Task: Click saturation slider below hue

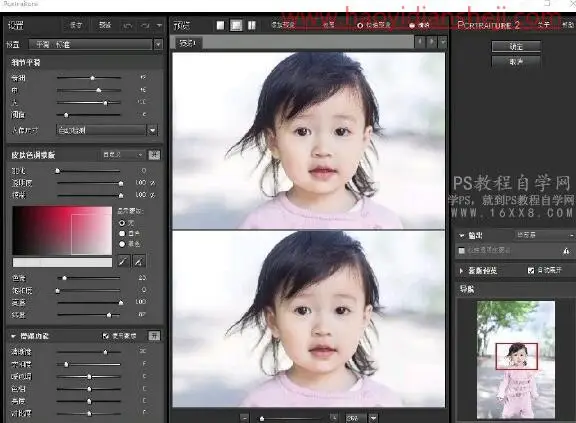Action: (x=89, y=290)
